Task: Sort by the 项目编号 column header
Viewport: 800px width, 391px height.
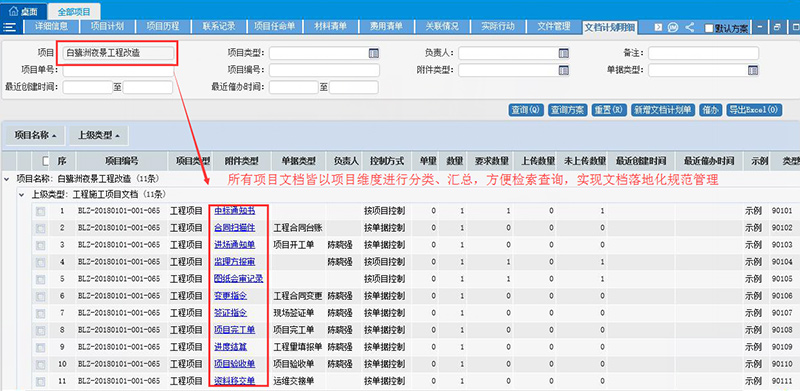Action: click(x=121, y=161)
